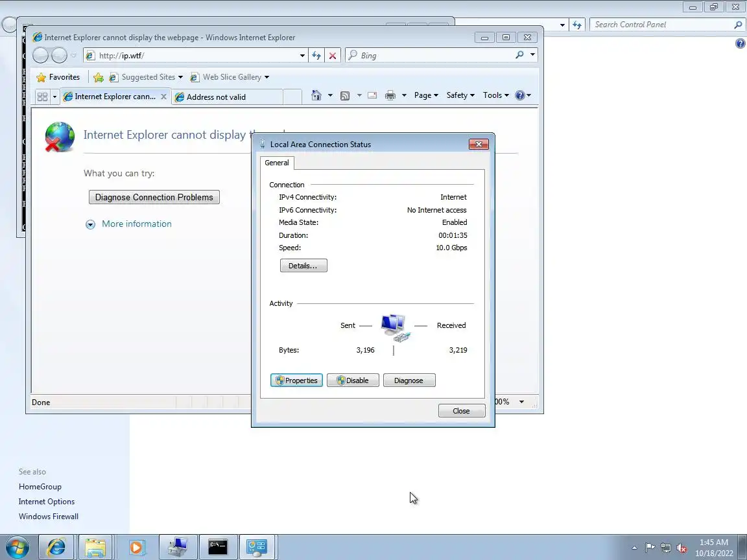Expand search provider dropdown arrow
Image resolution: width=747 pixels, height=560 pixels.
coord(532,55)
